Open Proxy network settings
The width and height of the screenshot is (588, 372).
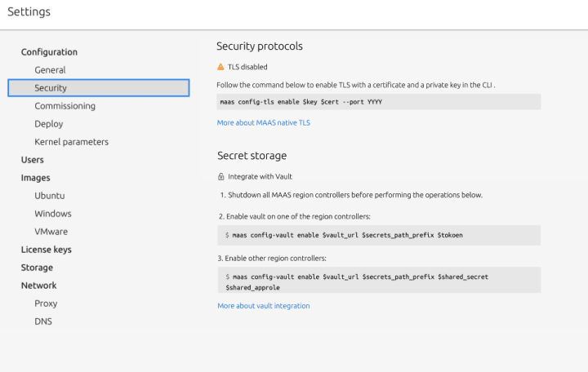(x=46, y=303)
